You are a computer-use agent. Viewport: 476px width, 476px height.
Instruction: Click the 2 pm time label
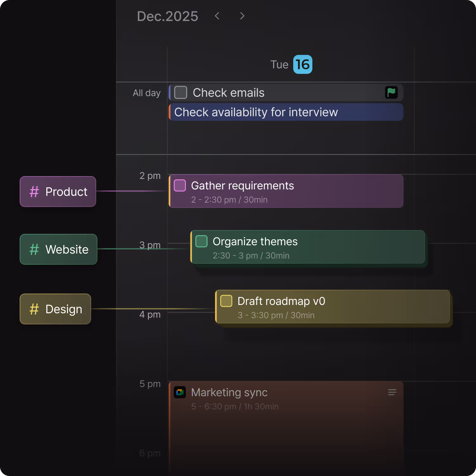click(150, 176)
